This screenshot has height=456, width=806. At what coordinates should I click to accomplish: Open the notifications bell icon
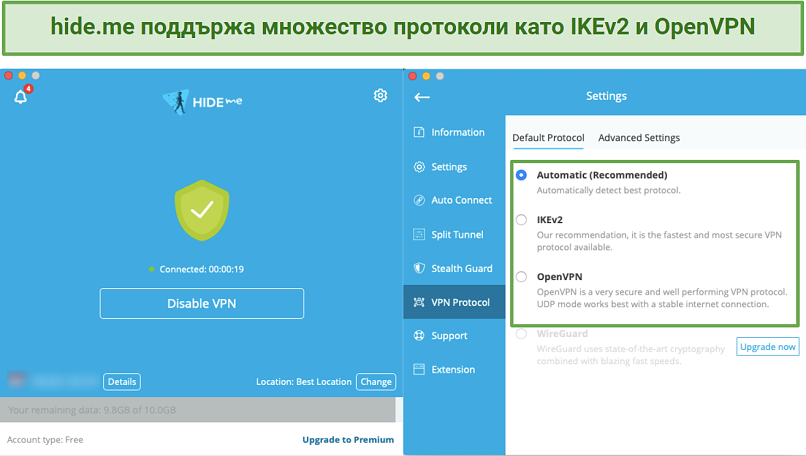[21, 97]
